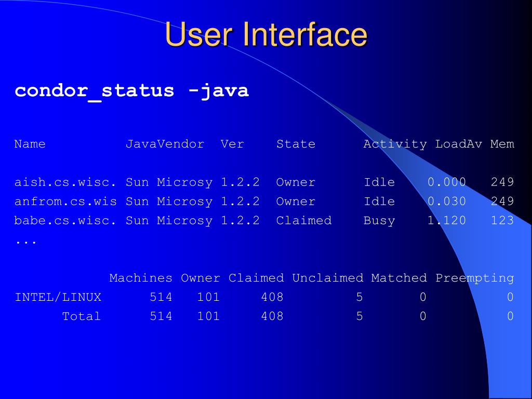Image resolution: width=532 pixels, height=399 pixels.
Task: Click "Sun Microsy" in the babe.cs.wisc. row
Action: (169, 221)
